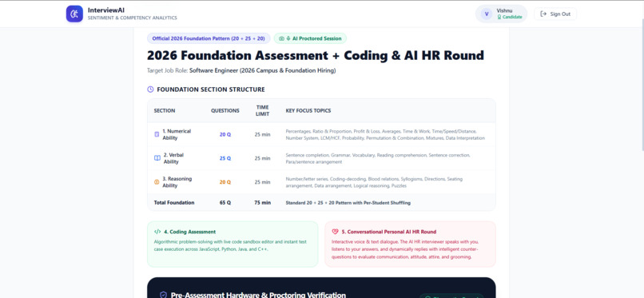
Task: Select the Official 2026 Foundation Pattern badge
Action: pyautogui.click(x=209, y=38)
